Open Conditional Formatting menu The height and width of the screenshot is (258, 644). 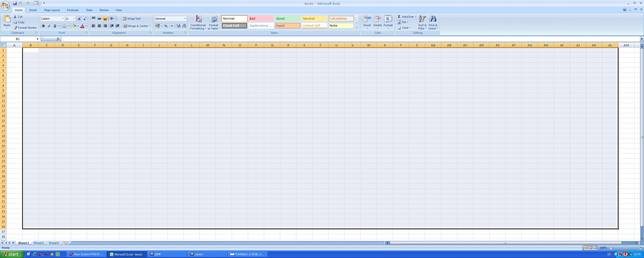coord(198,22)
